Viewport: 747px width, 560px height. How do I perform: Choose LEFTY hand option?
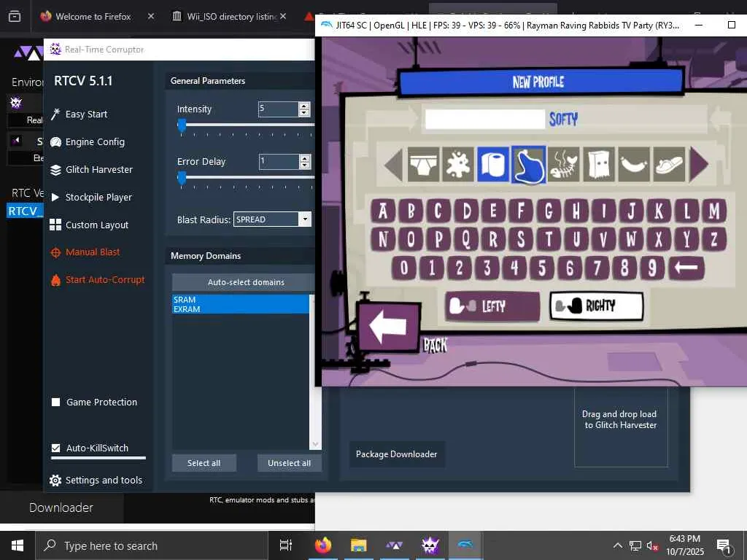click(x=492, y=306)
